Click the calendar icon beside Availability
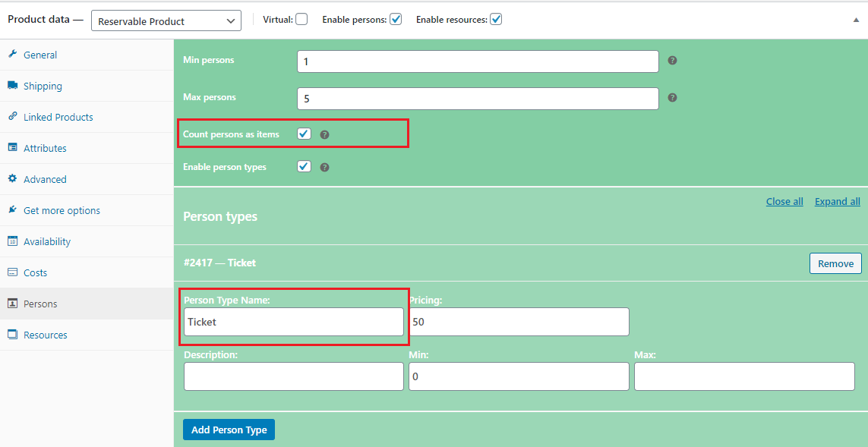The width and height of the screenshot is (868, 447). coord(12,241)
